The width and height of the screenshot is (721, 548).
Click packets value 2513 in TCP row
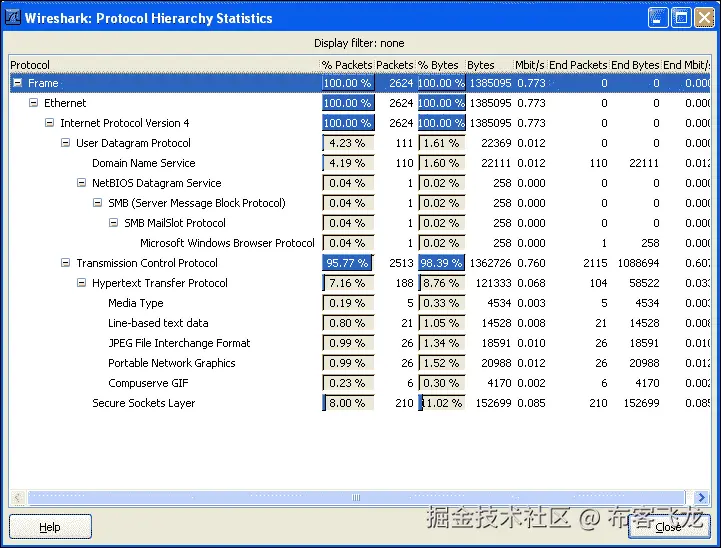click(401, 263)
